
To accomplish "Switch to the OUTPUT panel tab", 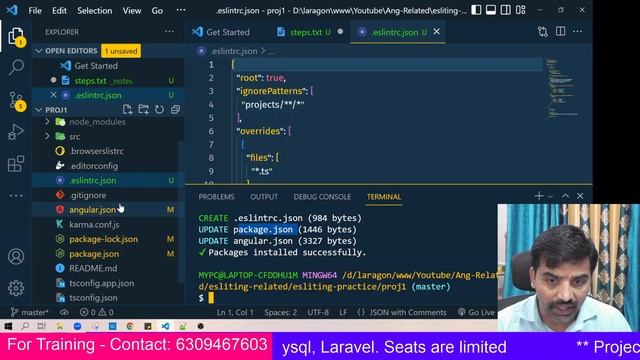I will click(x=264, y=197).
